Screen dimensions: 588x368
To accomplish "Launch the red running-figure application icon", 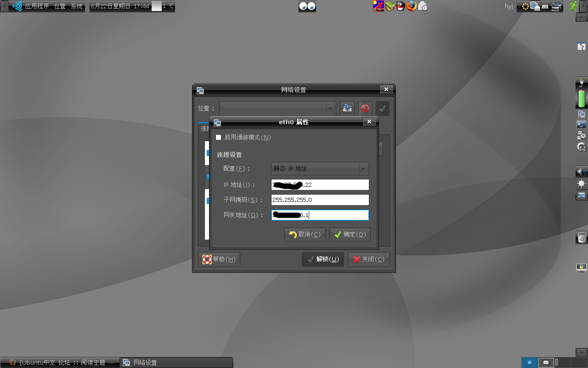I will [378, 6].
